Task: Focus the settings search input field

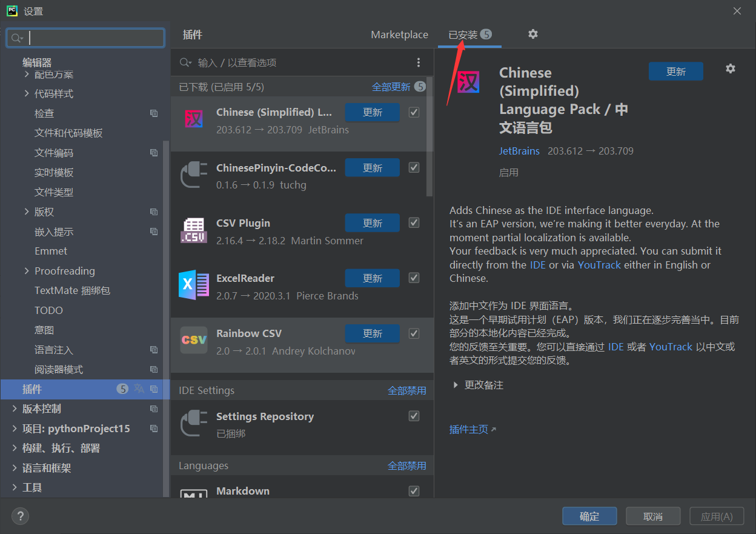Action: 85,38
